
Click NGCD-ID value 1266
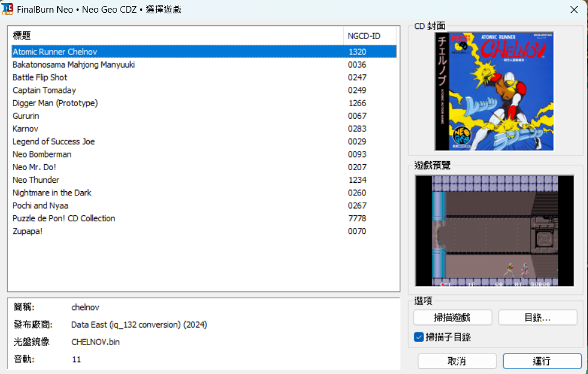tap(357, 103)
